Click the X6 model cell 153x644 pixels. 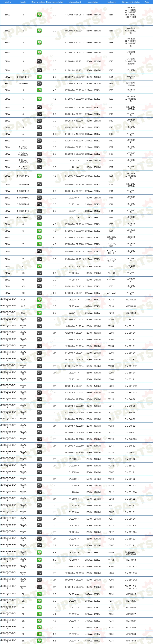pyautogui.click(x=23, y=293)
